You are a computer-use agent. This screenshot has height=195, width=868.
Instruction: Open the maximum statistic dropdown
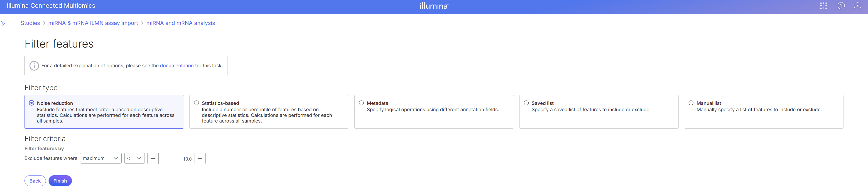pos(101,158)
